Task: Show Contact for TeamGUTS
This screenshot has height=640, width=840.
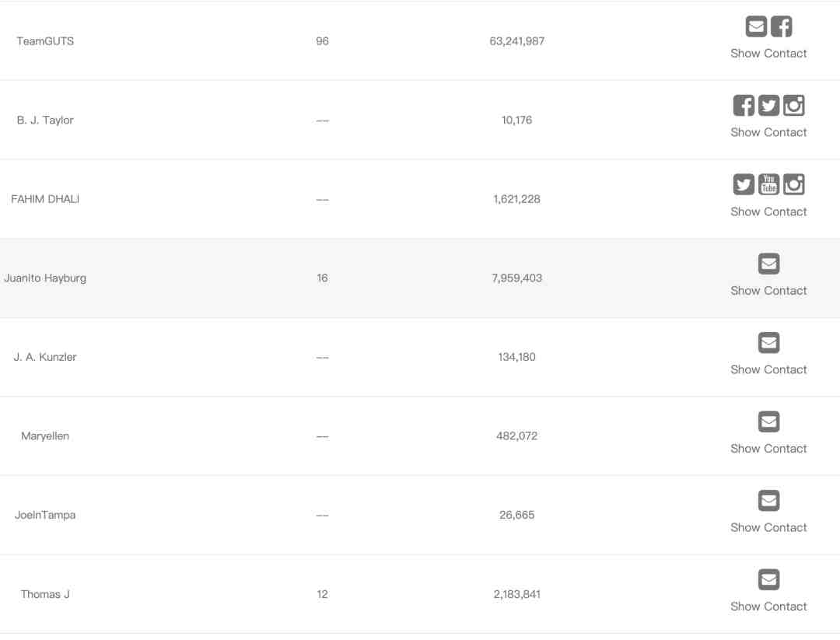Action: coord(768,53)
